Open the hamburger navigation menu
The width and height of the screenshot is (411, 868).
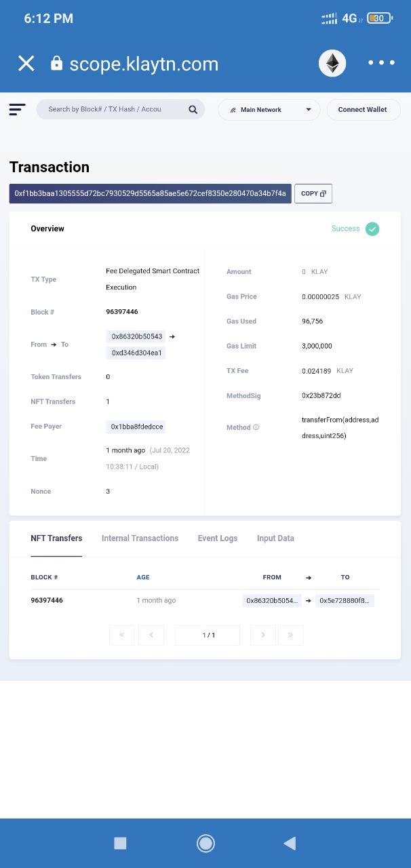tap(17, 109)
